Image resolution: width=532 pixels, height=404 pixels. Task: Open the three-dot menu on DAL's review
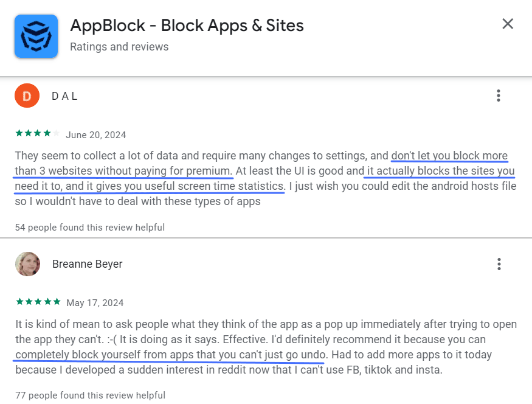[499, 96]
